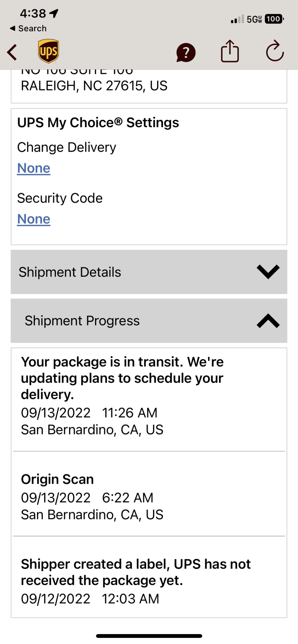Open the help chat question mark icon
The height and width of the screenshot is (644, 298).
(x=186, y=52)
